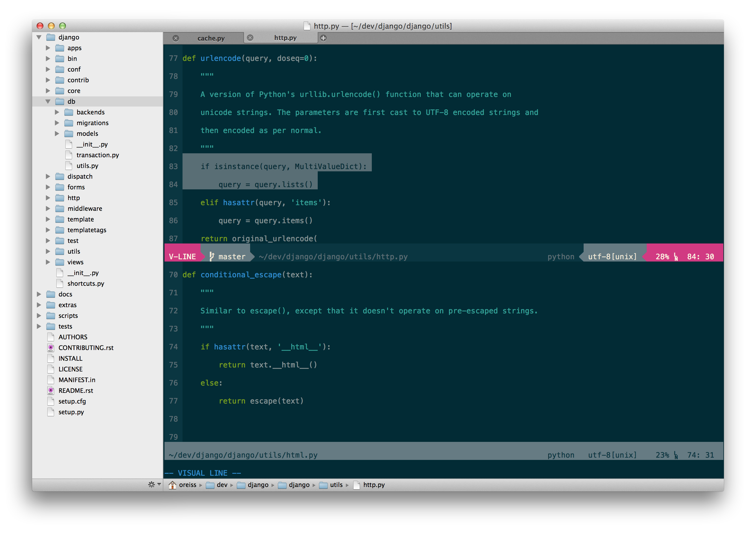Image resolution: width=756 pixels, height=536 pixels.
Task: Click utf-8[unix] encoding in http.py statusline
Action: [612, 256]
